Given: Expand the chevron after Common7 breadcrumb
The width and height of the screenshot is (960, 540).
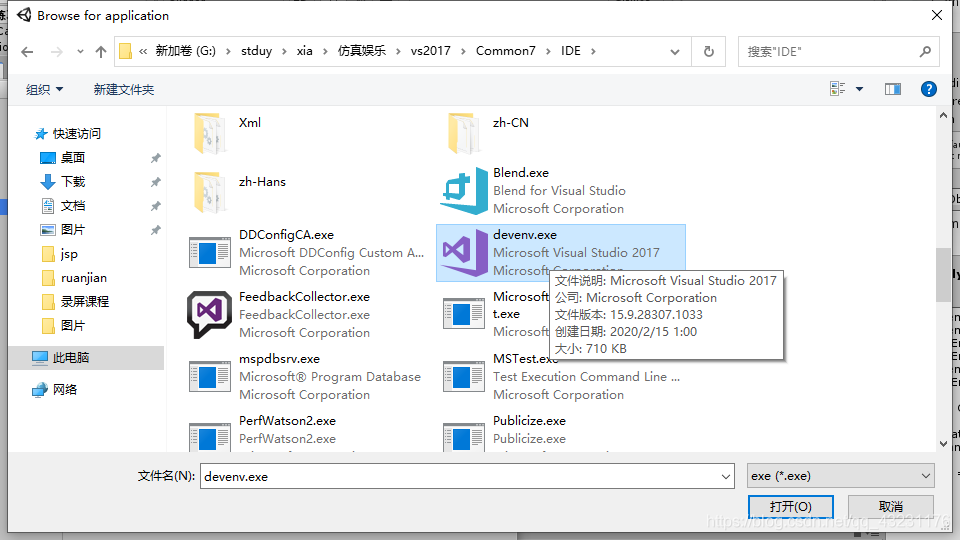Looking at the screenshot, I should [548, 51].
